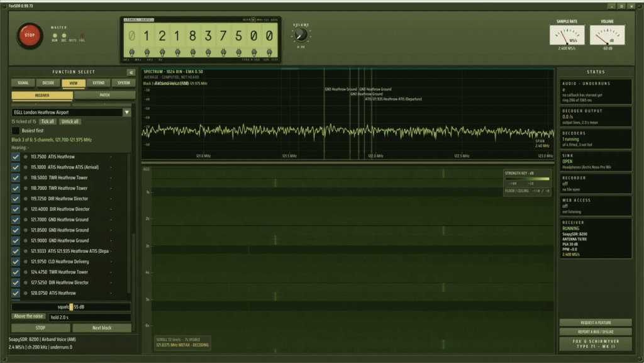Stop scanning with the lower STOP button
644x363 pixels.
40,328
